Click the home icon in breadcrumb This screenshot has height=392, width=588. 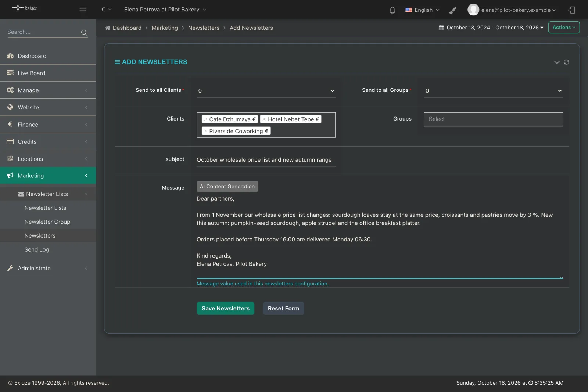click(108, 28)
